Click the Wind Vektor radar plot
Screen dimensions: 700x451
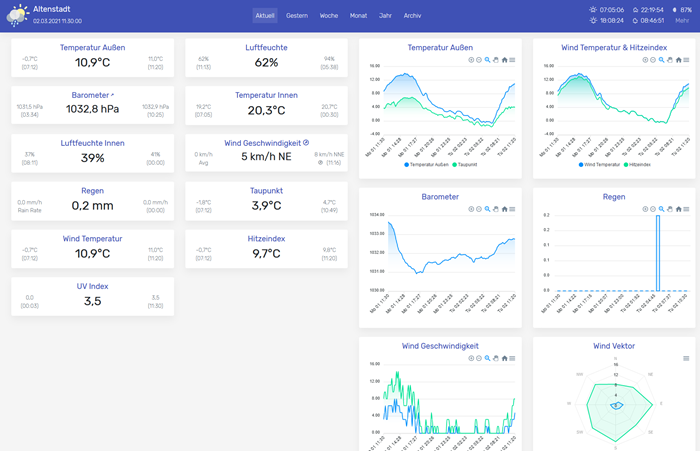click(616, 405)
